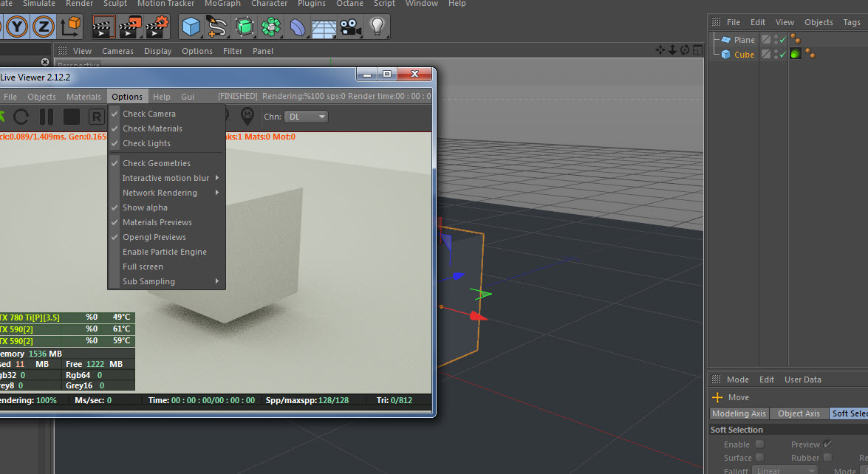
Task: Toggle the Y axis lock button
Action: pyautogui.click(x=17, y=27)
